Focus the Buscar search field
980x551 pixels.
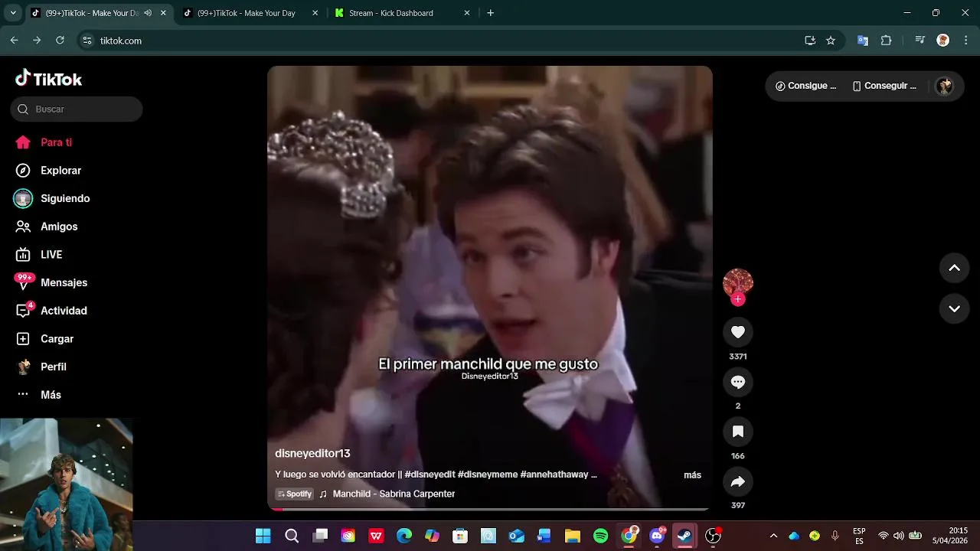[x=77, y=109]
